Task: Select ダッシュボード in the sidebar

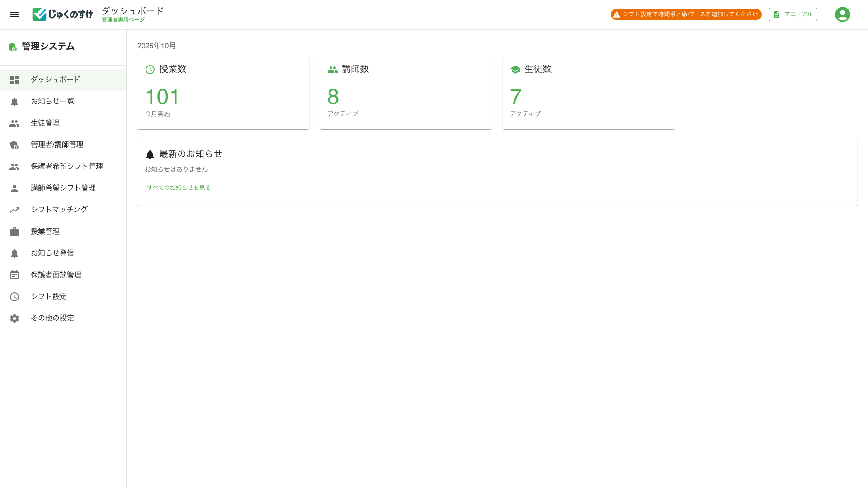Action: pos(56,80)
